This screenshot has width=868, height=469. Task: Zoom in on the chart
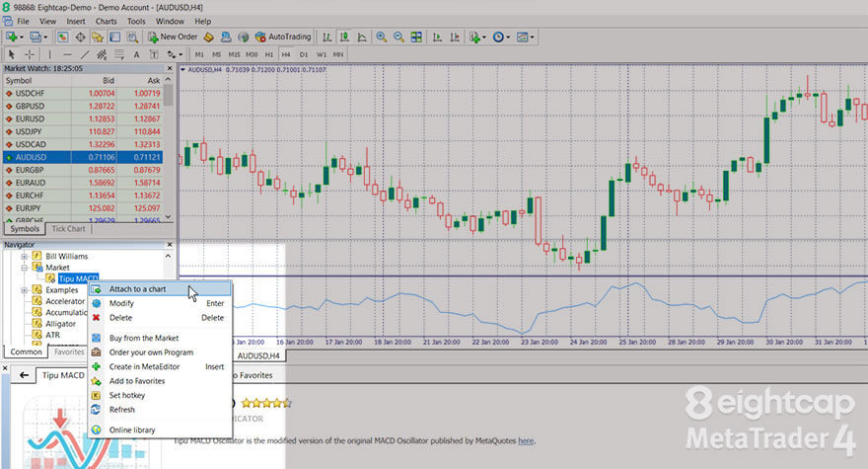(x=382, y=38)
